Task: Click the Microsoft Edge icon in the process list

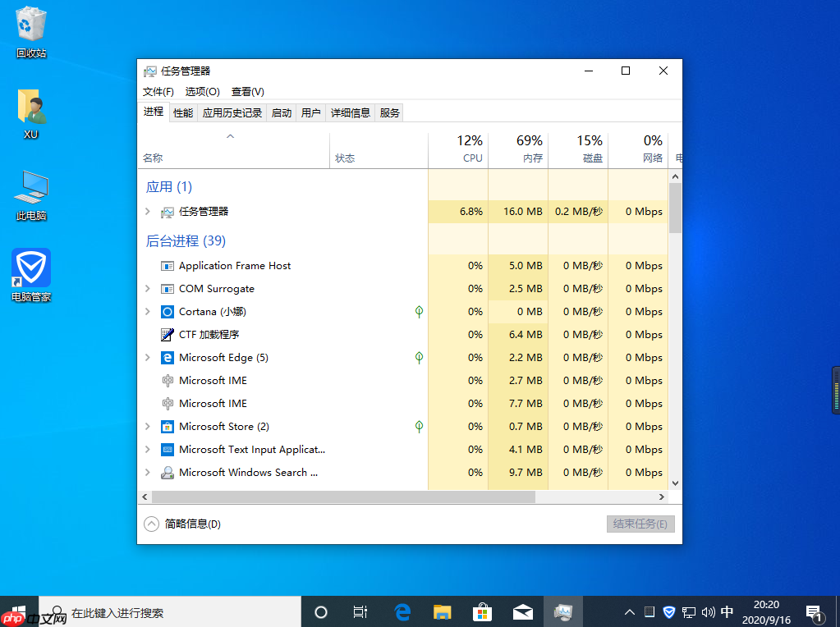Action: pyautogui.click(x=166, y=357)
